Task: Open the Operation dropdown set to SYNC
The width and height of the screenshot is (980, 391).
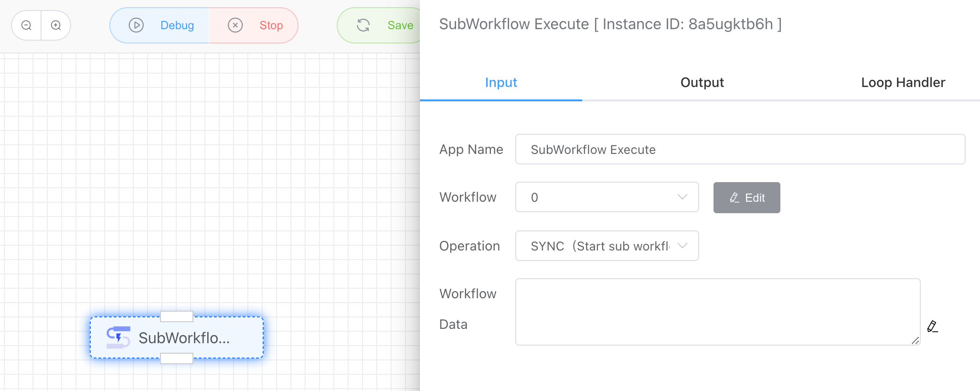Action: (607, 246)
